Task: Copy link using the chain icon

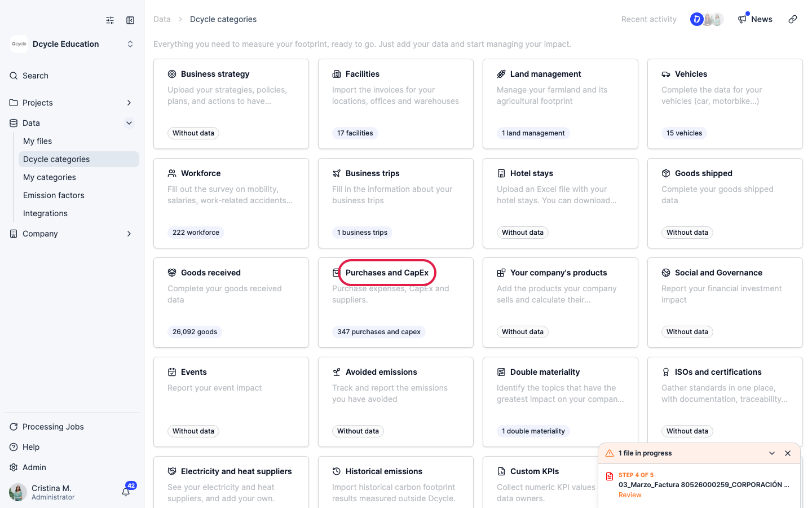Action: [x=793, y=19]
